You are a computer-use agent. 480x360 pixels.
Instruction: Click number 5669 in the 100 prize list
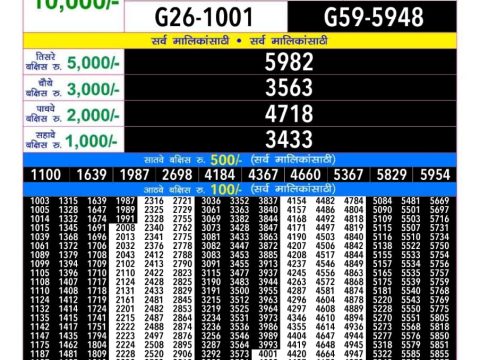pos(439,201)
